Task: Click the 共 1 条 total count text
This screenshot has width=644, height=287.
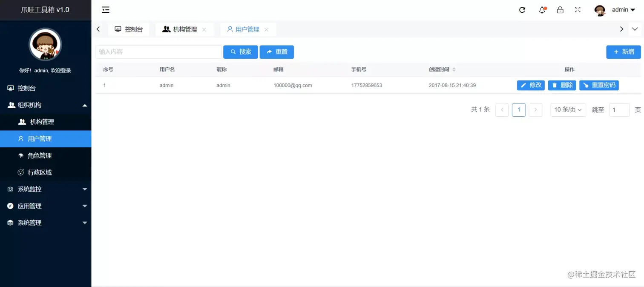Action: click(x=480, y=110)
